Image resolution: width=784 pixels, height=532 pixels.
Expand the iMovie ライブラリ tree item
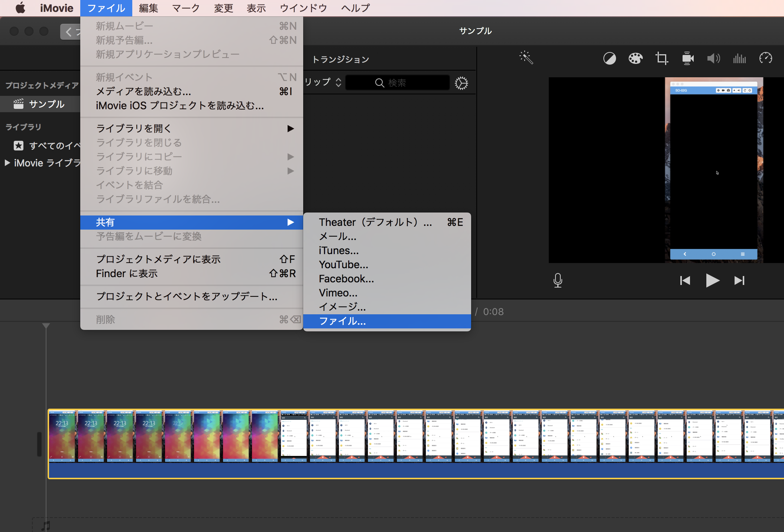[7, 163]
